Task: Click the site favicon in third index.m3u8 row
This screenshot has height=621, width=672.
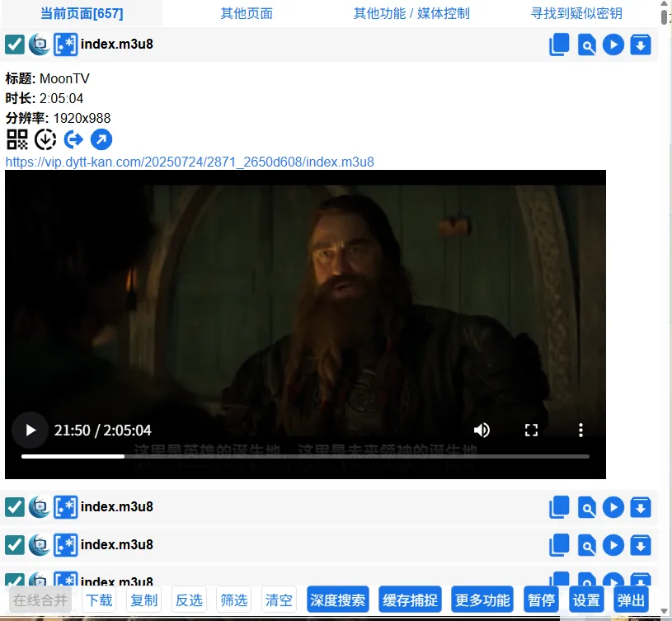Action: tap(40, 544)
